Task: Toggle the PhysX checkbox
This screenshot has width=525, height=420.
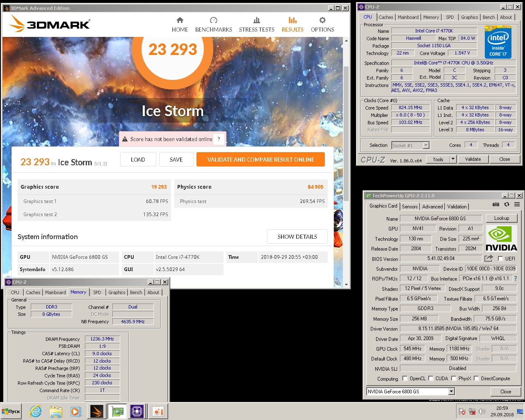Action: click(454, 378)
